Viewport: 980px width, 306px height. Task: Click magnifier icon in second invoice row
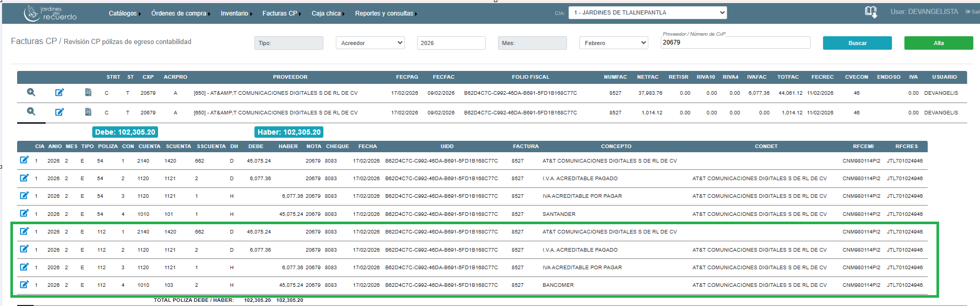point(31,112)
